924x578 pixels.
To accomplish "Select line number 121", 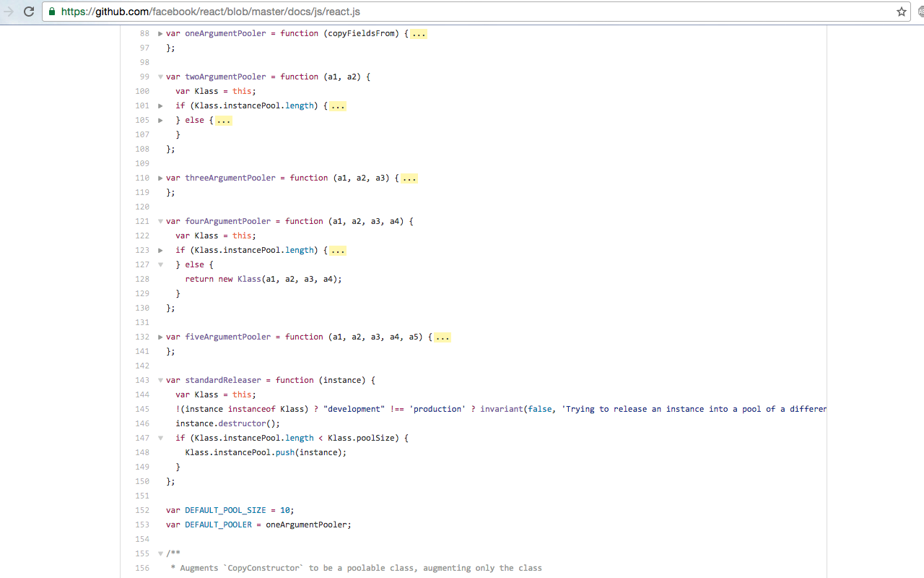I will (142, 221).
